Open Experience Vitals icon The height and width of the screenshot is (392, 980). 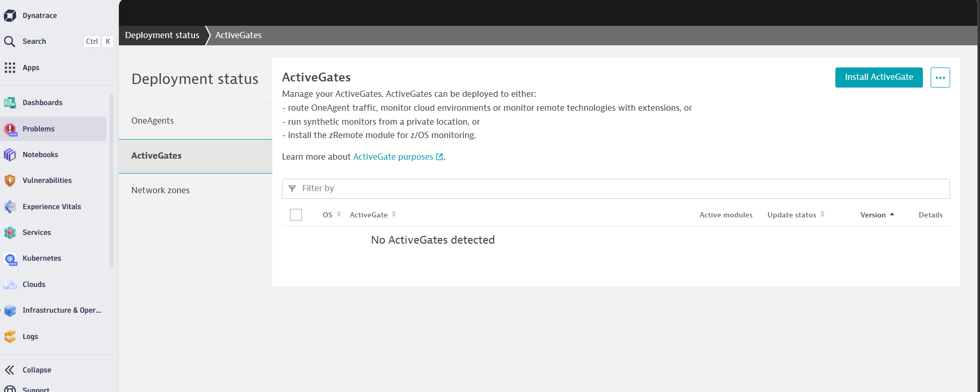pos(10,207)
